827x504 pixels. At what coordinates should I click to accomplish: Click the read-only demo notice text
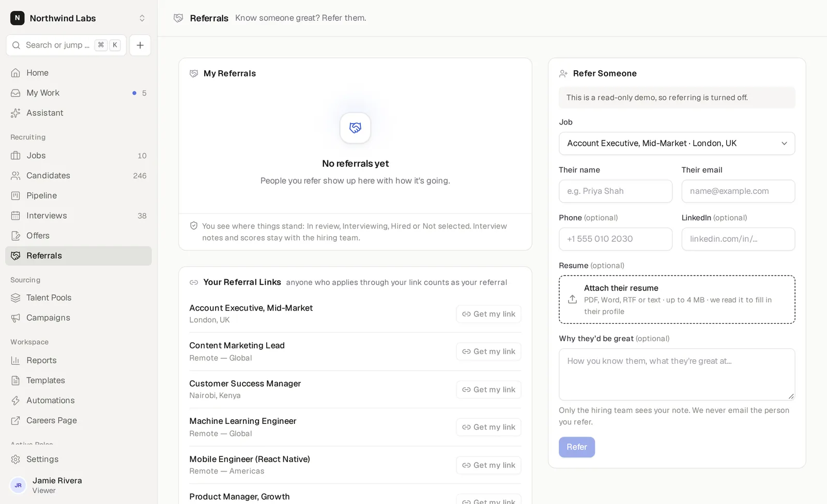pos(657,98)
